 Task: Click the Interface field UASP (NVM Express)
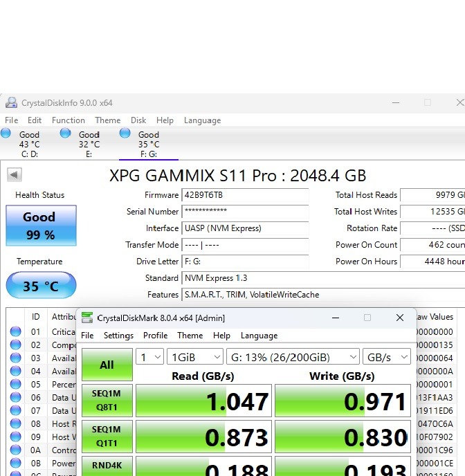coord(245,228)
